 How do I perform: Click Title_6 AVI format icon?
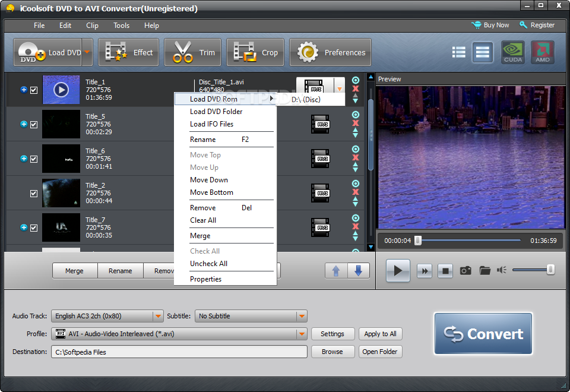(x=320, y=159)
